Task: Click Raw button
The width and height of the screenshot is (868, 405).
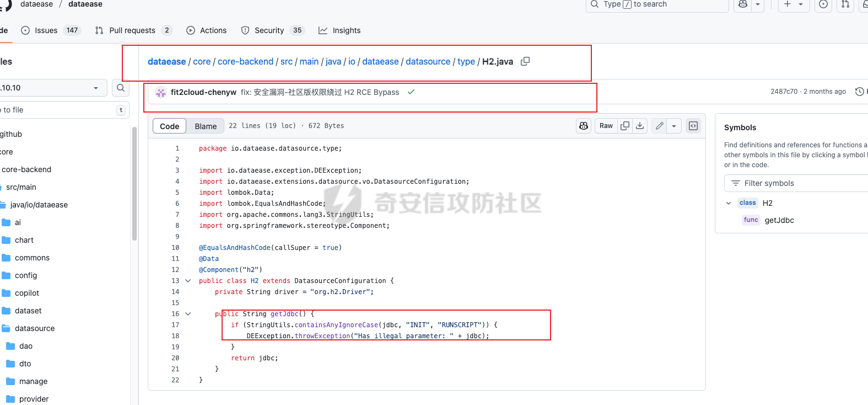Action: 606,126
